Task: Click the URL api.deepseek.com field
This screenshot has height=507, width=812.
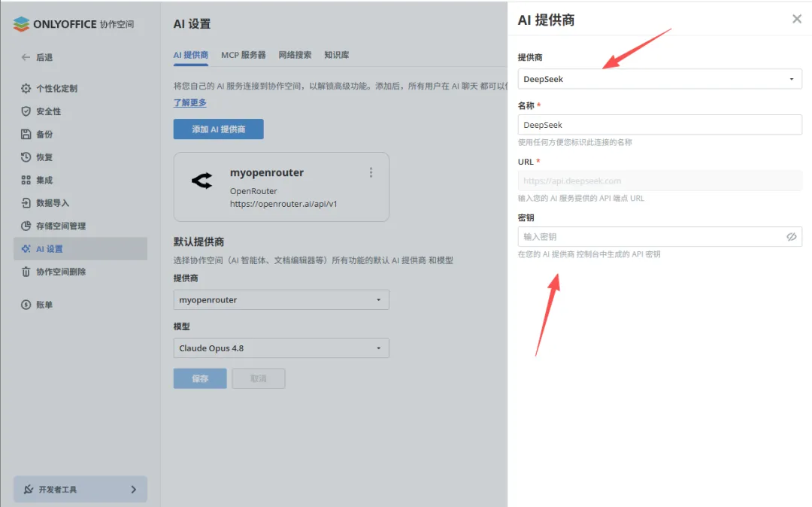Action: (660, 181)
